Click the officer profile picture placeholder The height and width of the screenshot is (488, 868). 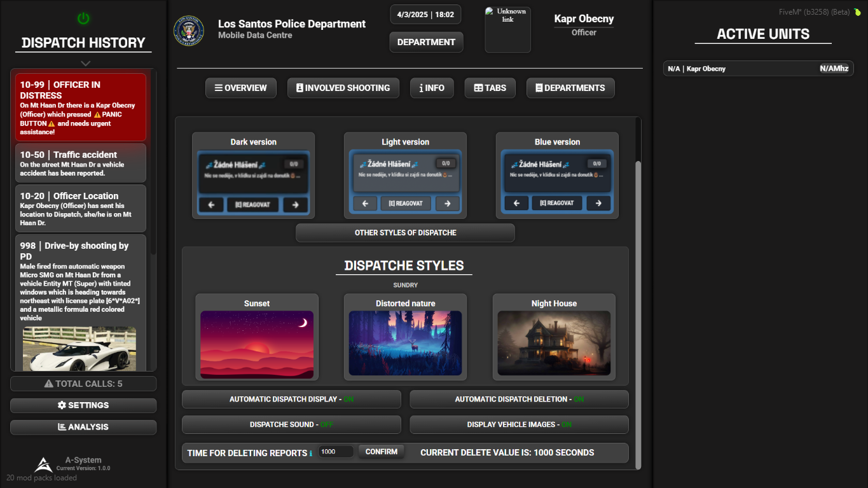(x=507, y=30)
